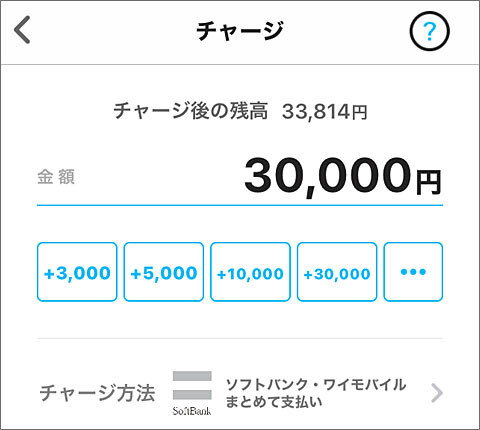Add +10,000 yen to the amount
Screen dimensions: 480x430
point(250,272)
